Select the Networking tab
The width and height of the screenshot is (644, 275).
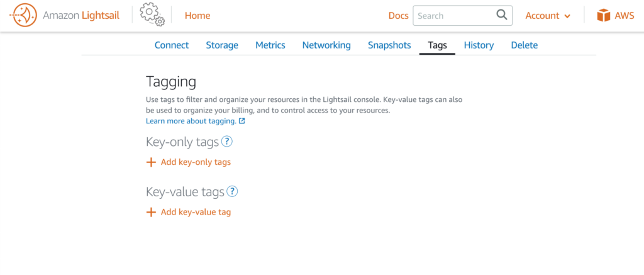[326, 45]
